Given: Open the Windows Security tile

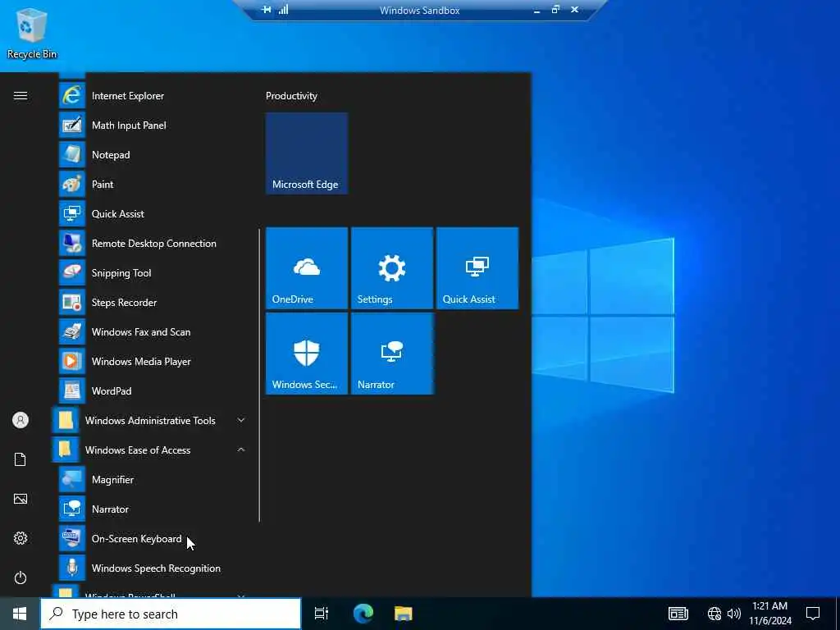Looking at the screenshot, I should coord(307,354).
